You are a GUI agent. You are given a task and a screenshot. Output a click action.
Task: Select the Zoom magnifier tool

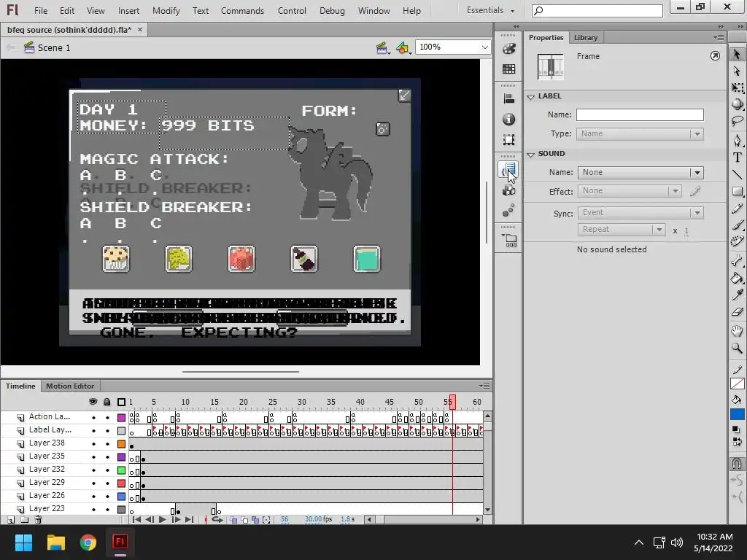(737, 348)
